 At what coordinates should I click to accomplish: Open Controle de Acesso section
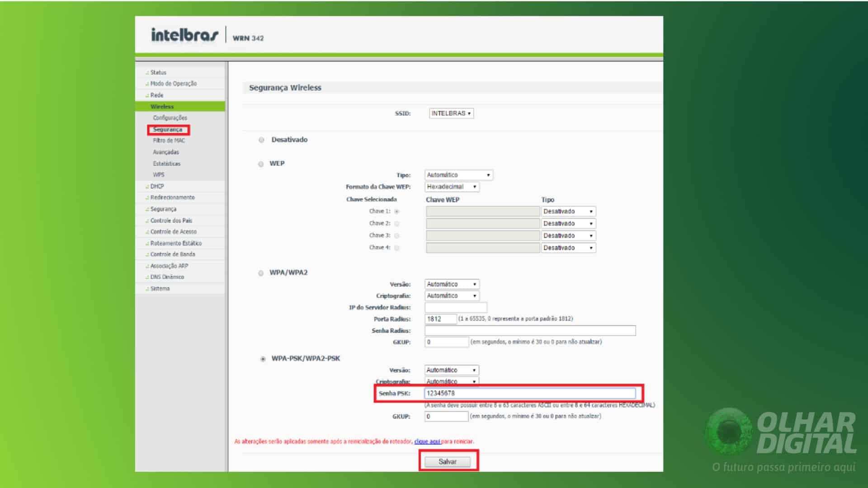pos(173,232)
